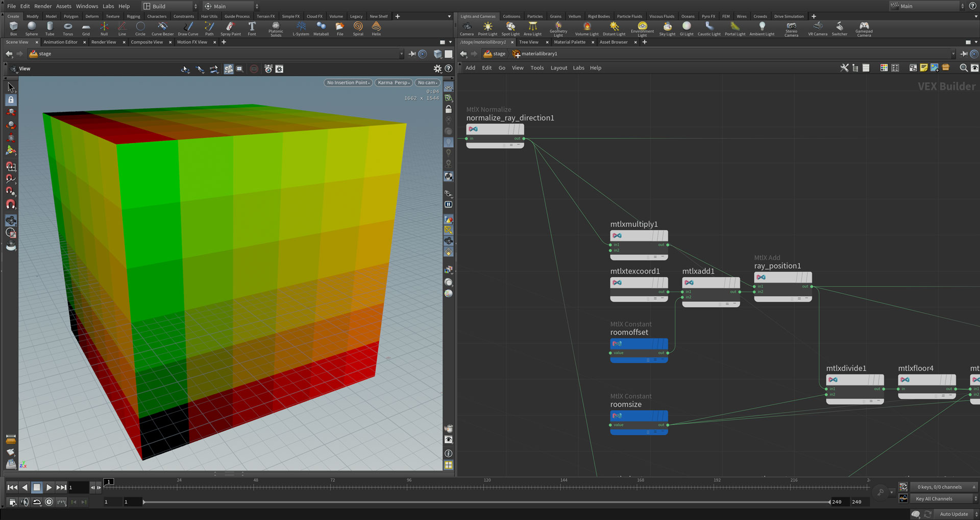The image size is (980, 520).
Task: Click the Switcher shelf tool
Action: [840, 29]
